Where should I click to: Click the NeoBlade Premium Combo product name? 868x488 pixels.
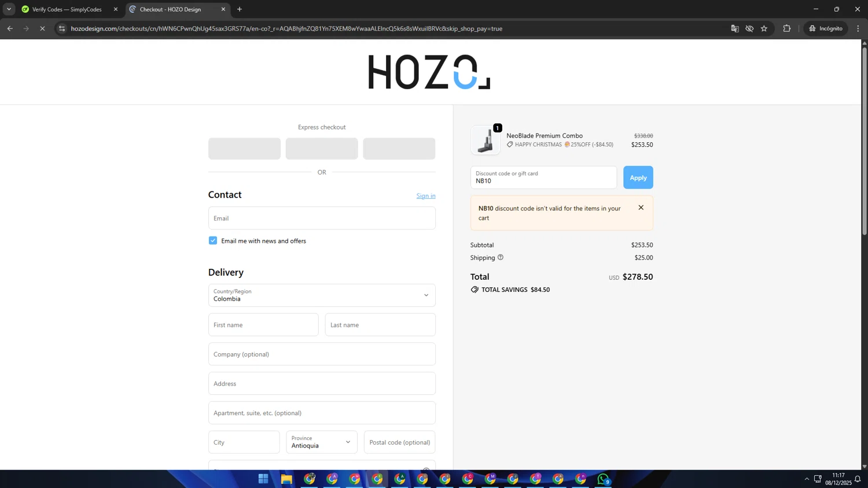(x=545, y=136)
